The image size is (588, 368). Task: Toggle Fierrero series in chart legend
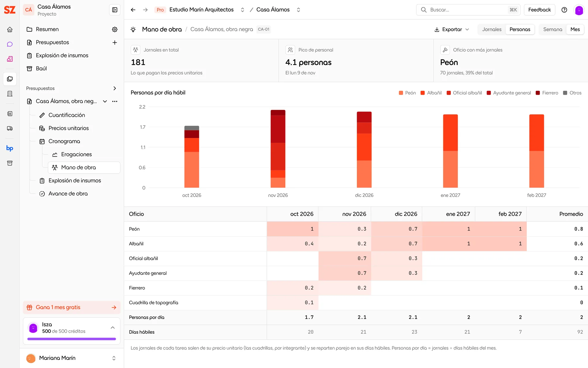coord(547,93)
